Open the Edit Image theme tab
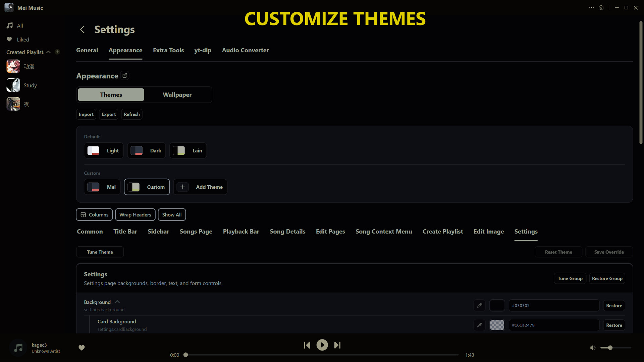This screenshot has width=644, height=362. click(x=489, y=232)
